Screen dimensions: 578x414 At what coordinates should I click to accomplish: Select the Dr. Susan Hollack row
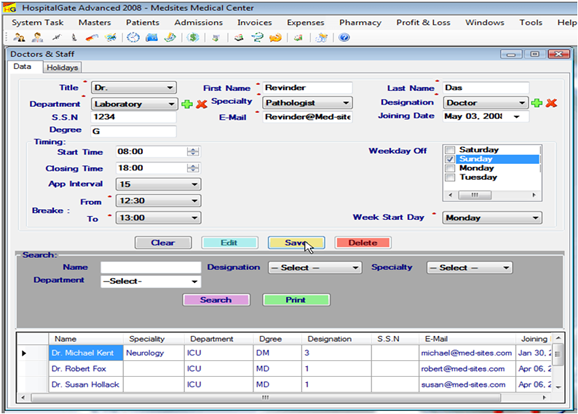(284, 385)
